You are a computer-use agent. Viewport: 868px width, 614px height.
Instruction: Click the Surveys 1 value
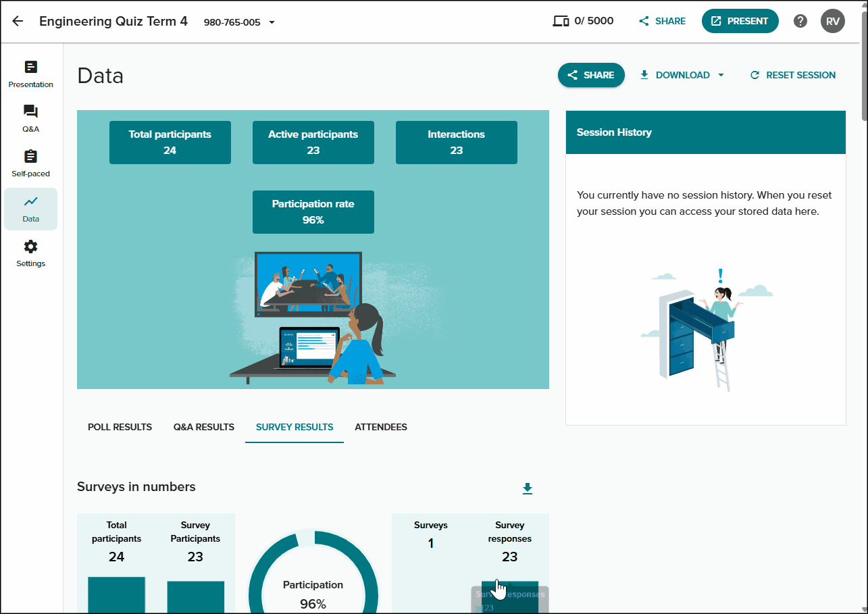coord(431,543)
